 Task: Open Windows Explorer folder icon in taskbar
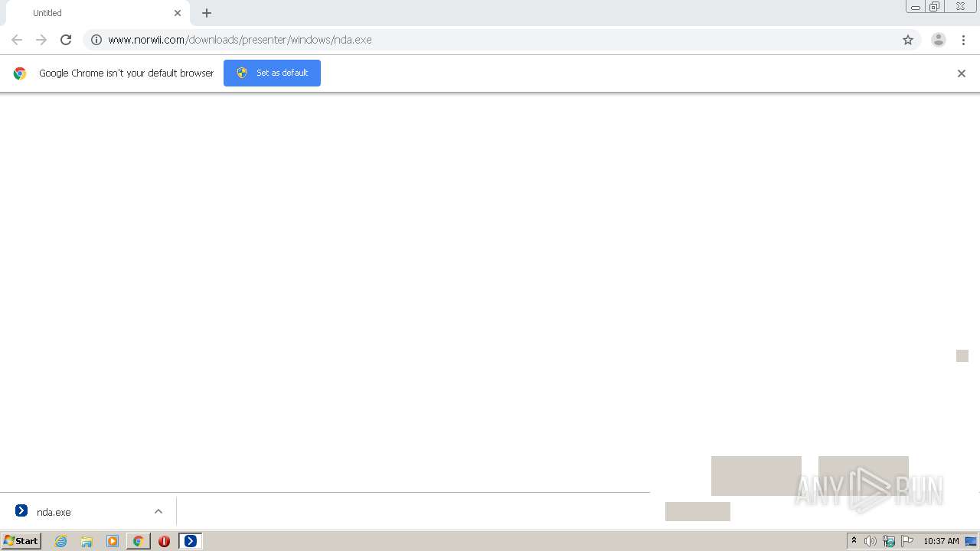[87, 541]
